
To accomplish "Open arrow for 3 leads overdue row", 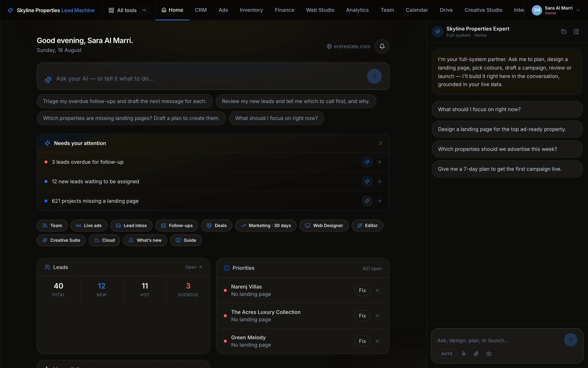I will (x=379, y=162).
